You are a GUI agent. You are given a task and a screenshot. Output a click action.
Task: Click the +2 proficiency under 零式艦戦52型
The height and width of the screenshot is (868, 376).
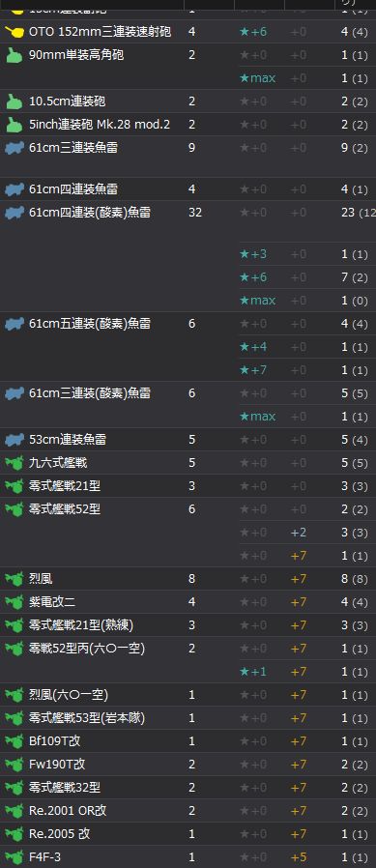tap(299, 532)
